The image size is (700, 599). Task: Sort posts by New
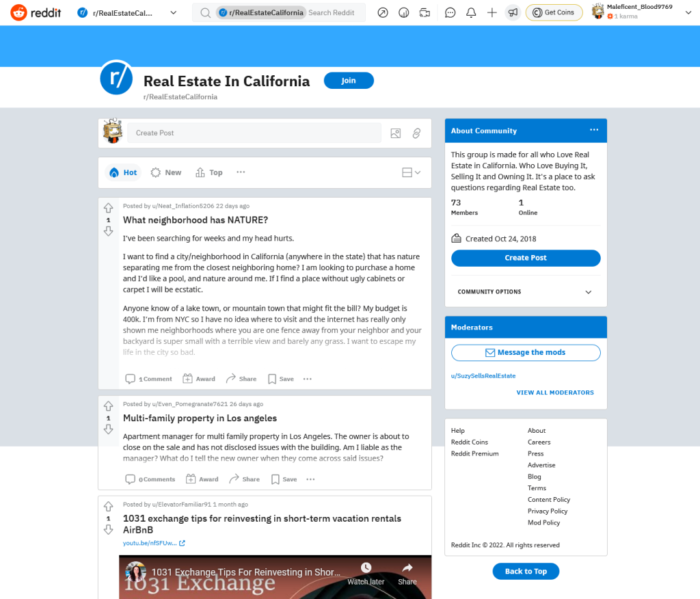coord(166,172)
